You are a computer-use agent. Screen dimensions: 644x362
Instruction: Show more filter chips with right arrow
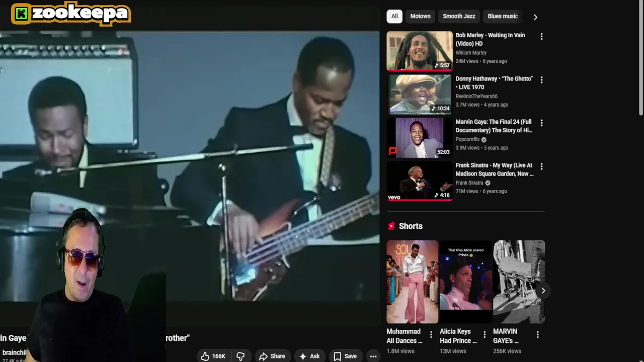pos(535,17)
